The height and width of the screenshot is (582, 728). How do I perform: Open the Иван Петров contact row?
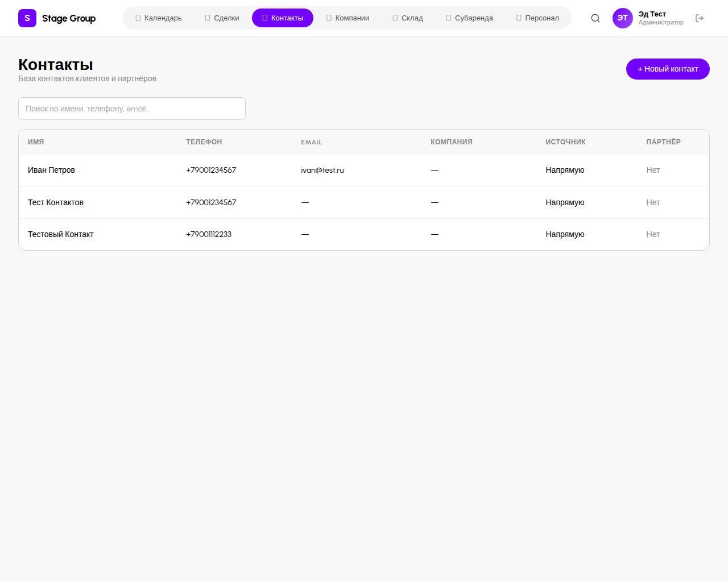(x=52, y=170)
